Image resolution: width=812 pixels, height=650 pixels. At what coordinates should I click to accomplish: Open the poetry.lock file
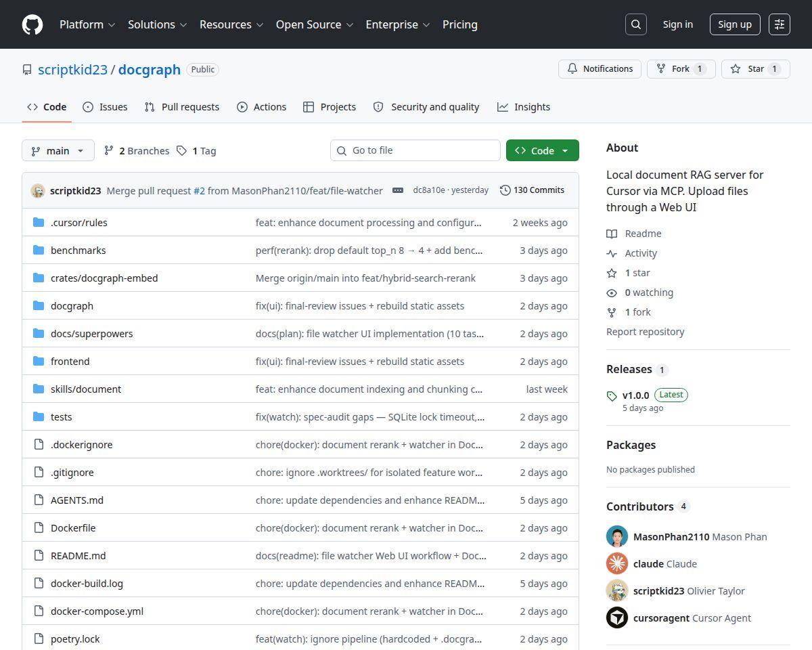click(75, 638)
